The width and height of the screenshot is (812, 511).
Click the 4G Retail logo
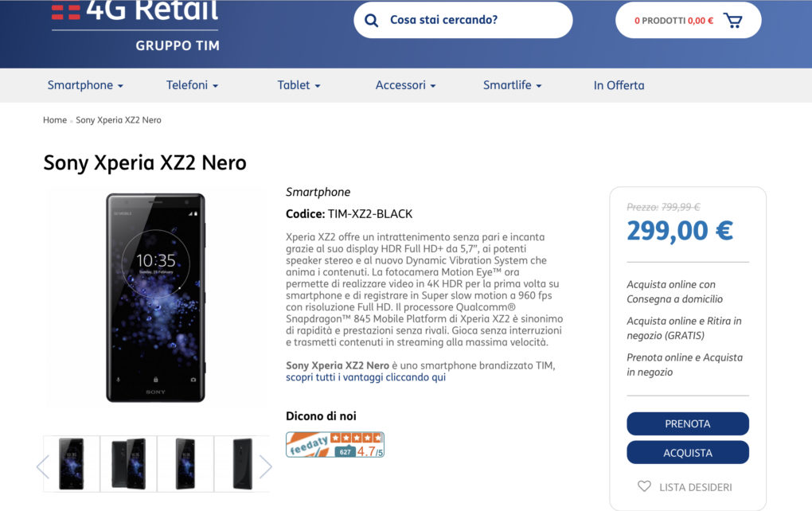(135, 25)
